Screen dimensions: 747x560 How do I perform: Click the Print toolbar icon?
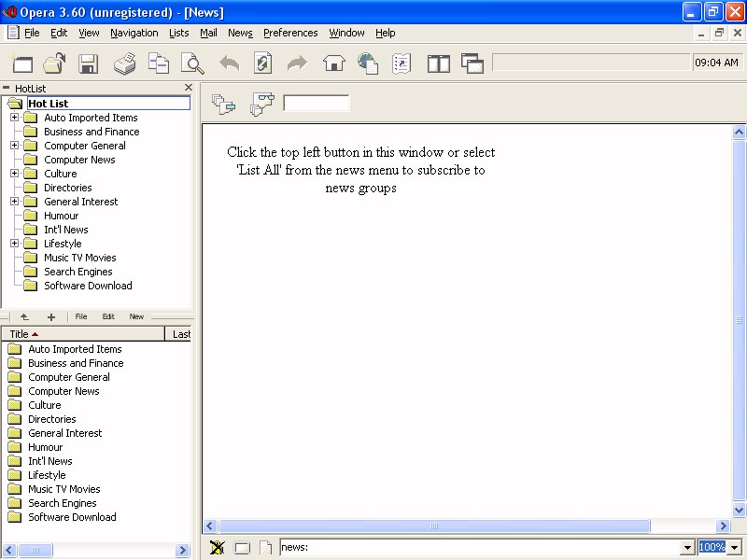click(125, 63)
